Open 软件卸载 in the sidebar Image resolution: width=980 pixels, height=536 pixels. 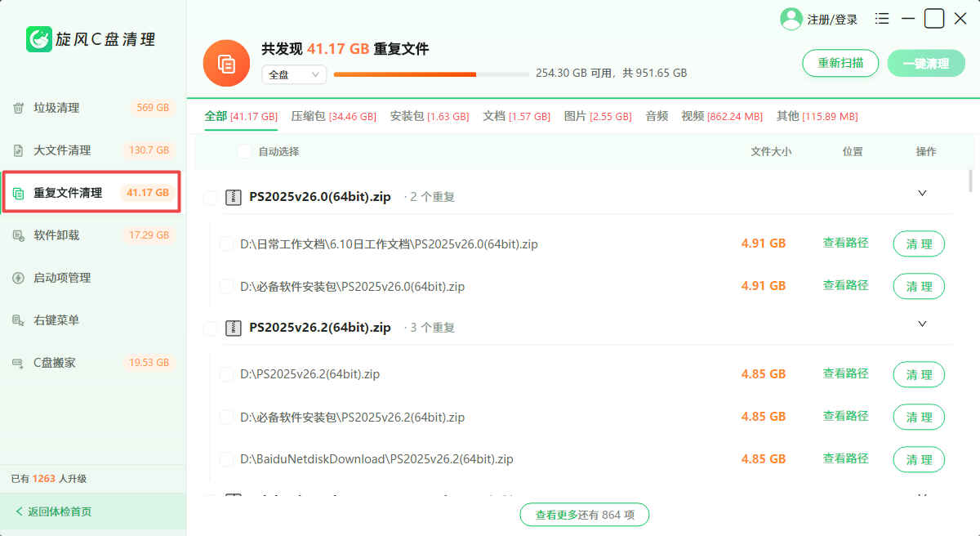point(93,235)
